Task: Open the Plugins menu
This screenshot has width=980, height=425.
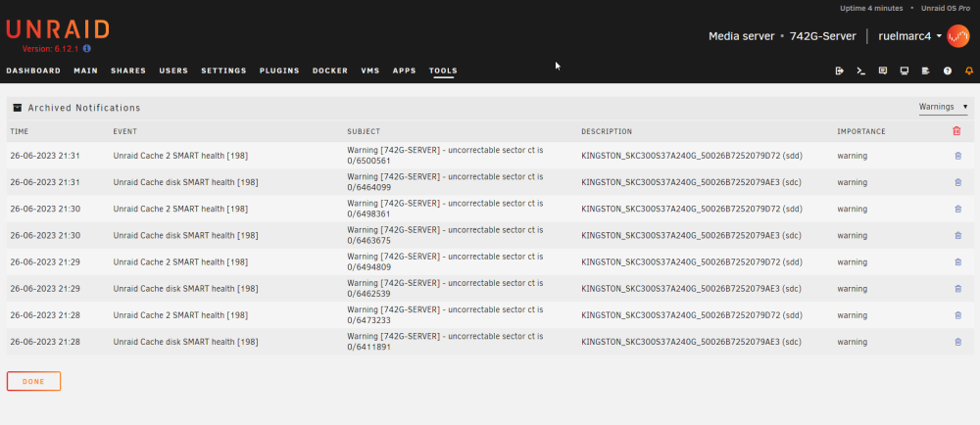Action: [279, 71]
